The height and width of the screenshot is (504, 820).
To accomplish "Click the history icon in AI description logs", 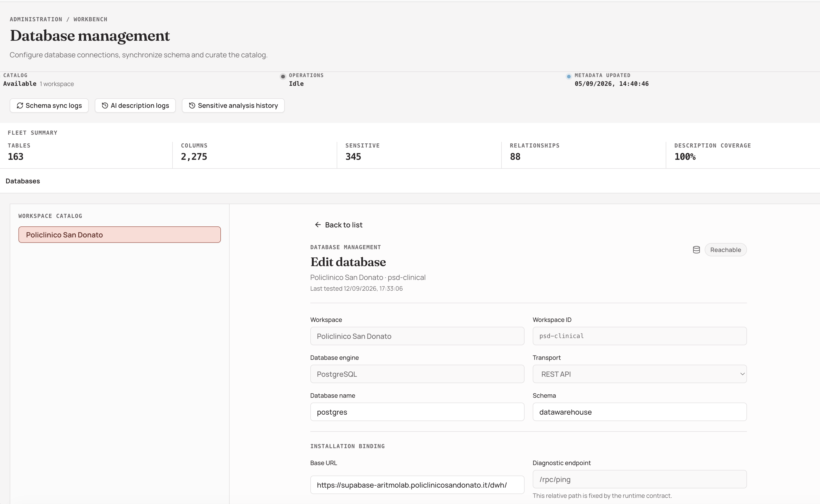I will 105,106.
